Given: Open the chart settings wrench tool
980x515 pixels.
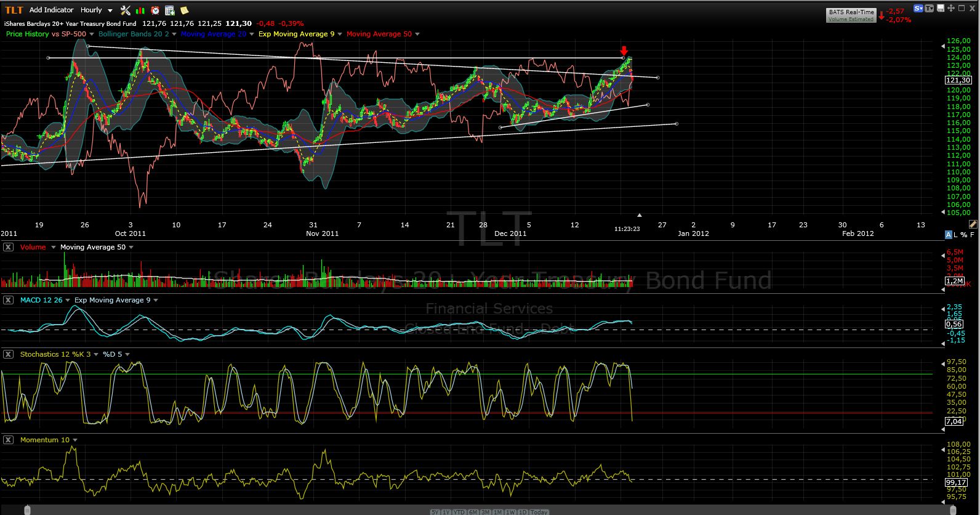Looking at the screenshot, I should (x=126, y=10).
